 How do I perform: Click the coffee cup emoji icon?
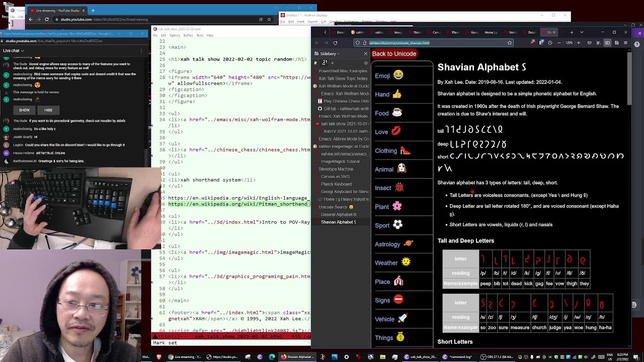397,113
